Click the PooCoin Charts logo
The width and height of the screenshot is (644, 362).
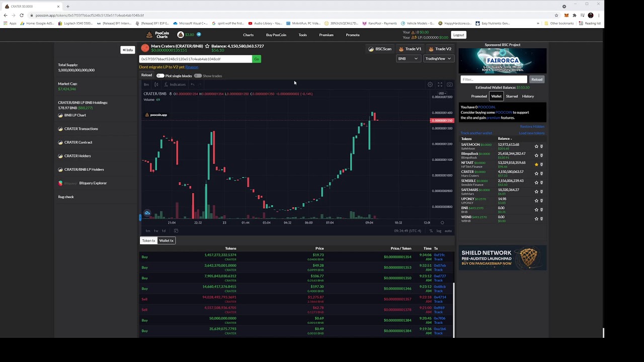point(158,35)
